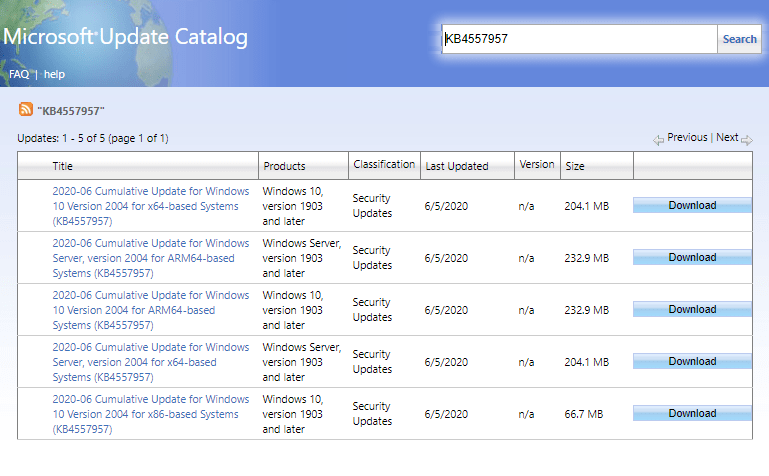This screenshot has height=476, width=769.
Task: Download the Windows 10 x64 update, 204.1 MB
Action: (692, 205)
